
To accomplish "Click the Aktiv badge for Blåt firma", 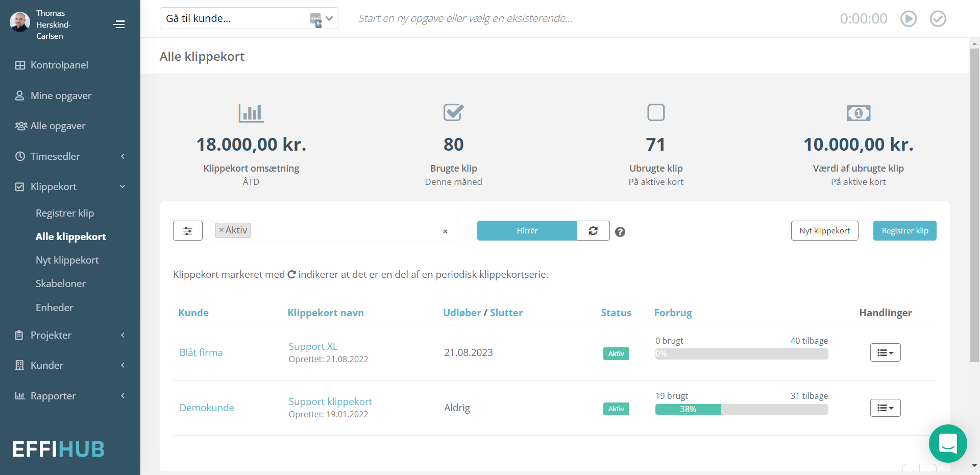I will [x=616, y=353].
